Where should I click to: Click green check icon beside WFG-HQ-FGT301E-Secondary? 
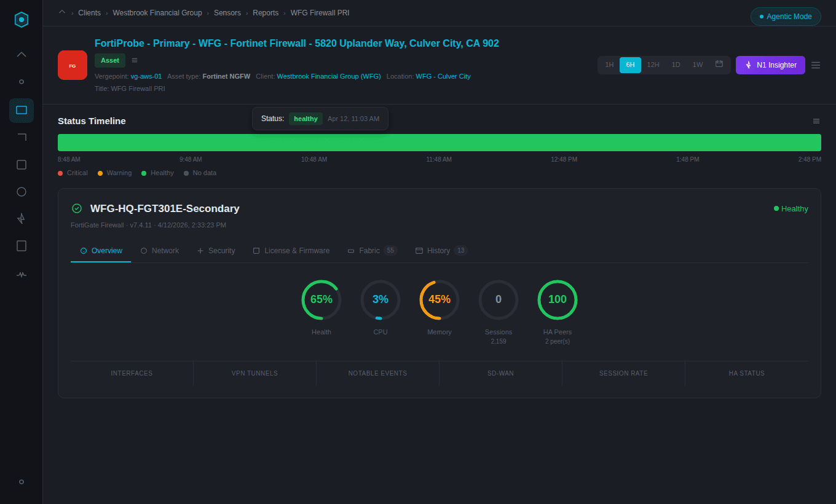click(x=77, y=208)
